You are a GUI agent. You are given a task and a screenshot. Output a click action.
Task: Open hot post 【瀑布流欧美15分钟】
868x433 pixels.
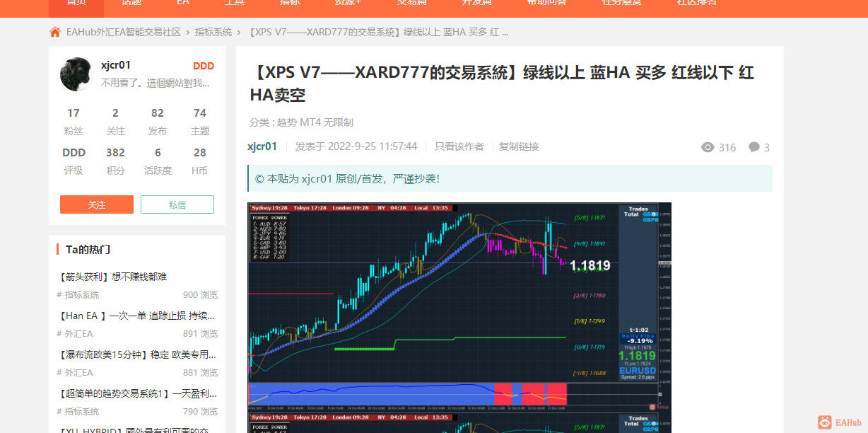click(136, 354)
